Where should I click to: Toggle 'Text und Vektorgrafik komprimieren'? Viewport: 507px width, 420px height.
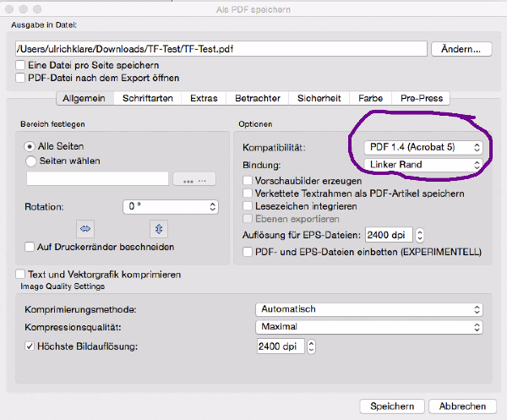(20, 275)
